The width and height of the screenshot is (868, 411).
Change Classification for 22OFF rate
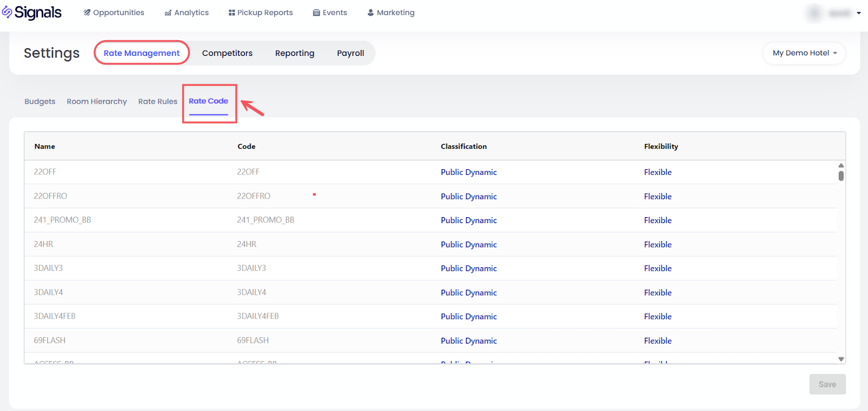(469, 172)
